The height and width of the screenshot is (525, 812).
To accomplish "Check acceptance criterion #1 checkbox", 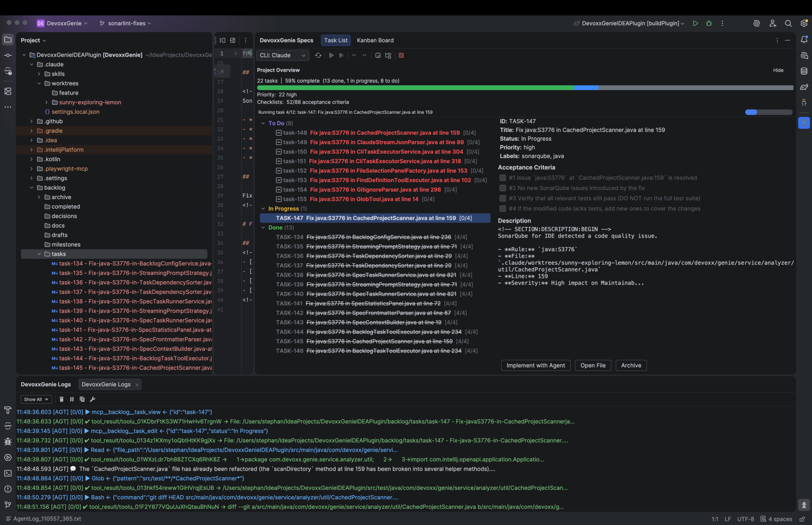I will pyautogui.click(x=503, y=178).
